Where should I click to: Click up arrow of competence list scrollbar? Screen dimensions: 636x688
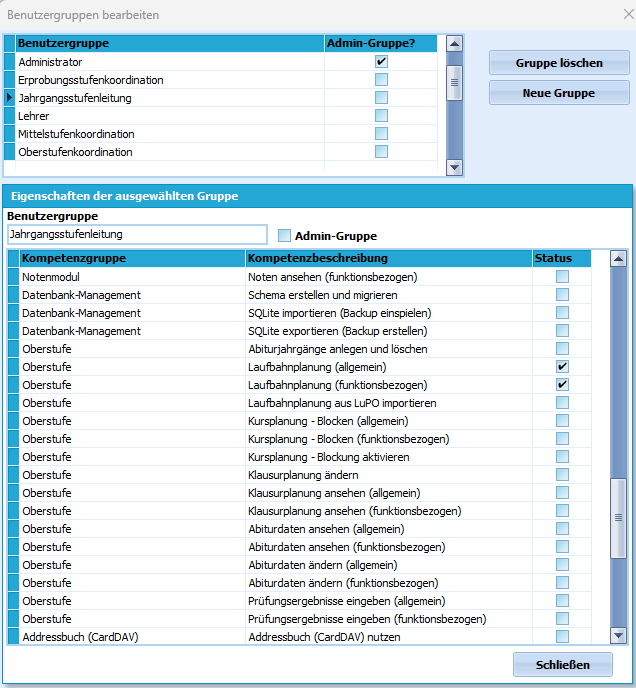618,259
